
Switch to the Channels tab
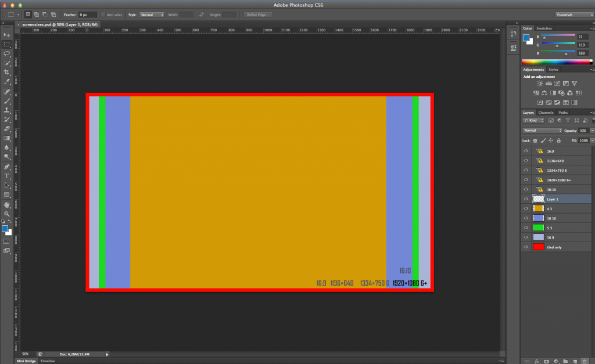coord(546,113)
